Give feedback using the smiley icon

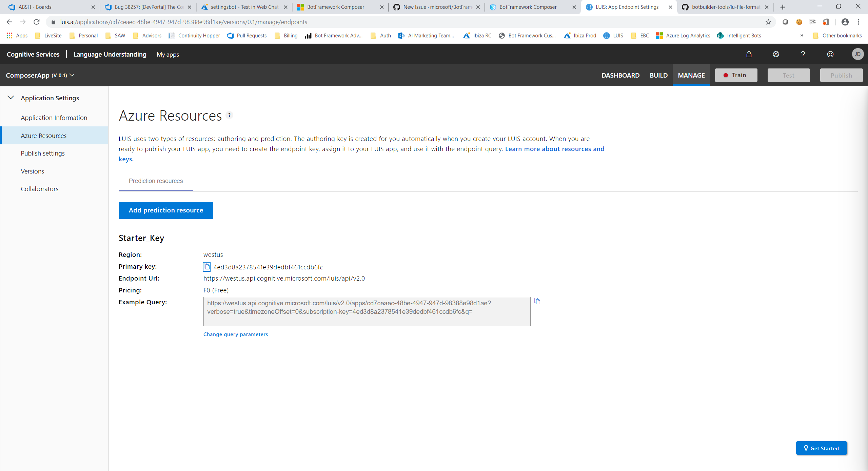click(830, 54)
